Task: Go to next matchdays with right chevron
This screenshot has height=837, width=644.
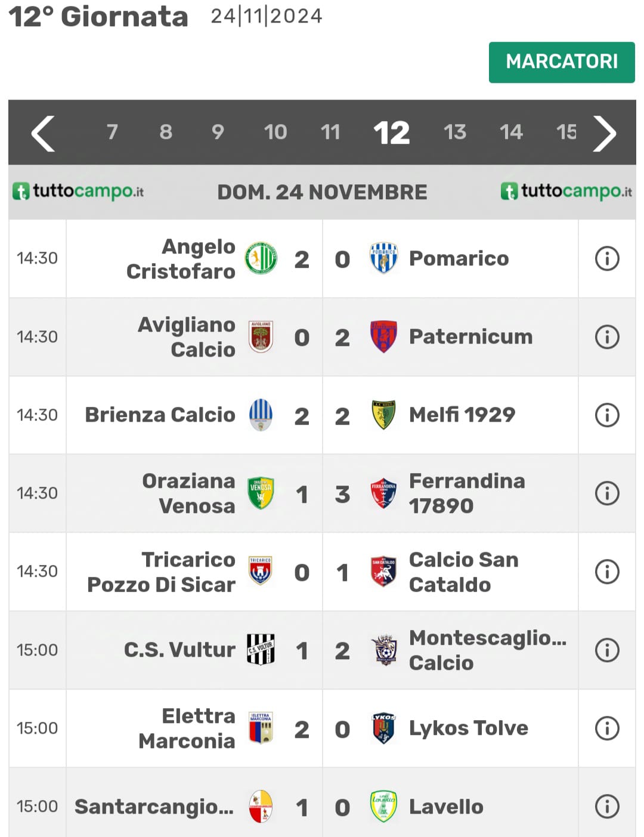Action: tap(605, 133)
